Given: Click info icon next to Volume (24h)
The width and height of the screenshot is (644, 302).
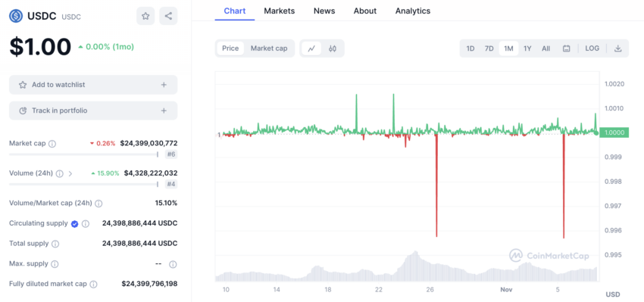Looking at the screenshot, I should (x=60, y=173).
